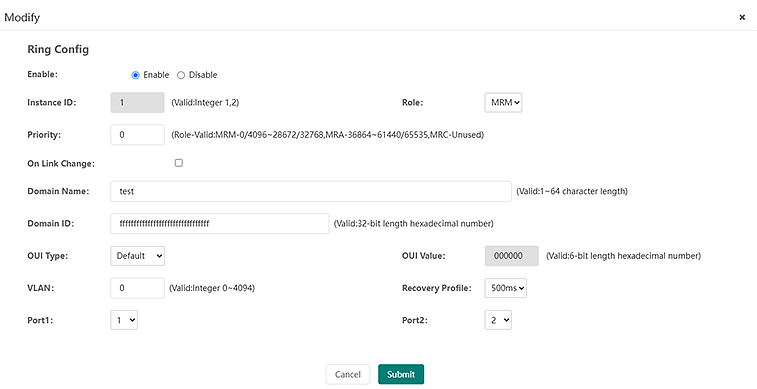757x389 pixels.
Task: Open the Port2 dropdown
Action: click(x=498, y=320)
